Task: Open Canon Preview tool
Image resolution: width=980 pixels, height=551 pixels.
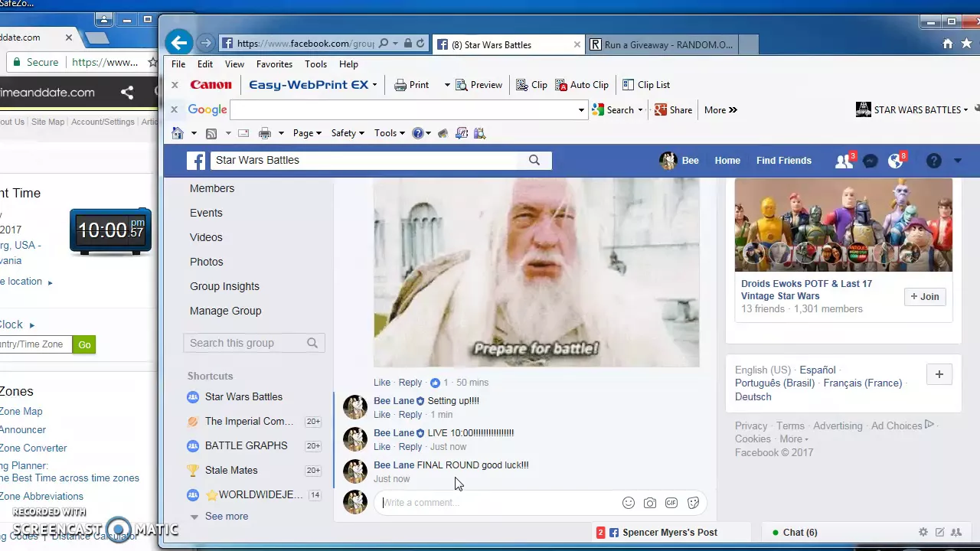Action: (479, 85)
